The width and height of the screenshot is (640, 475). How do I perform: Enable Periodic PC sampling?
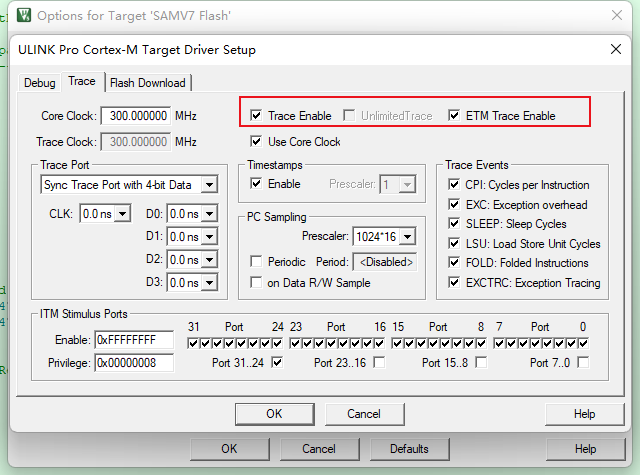[257, 261]
